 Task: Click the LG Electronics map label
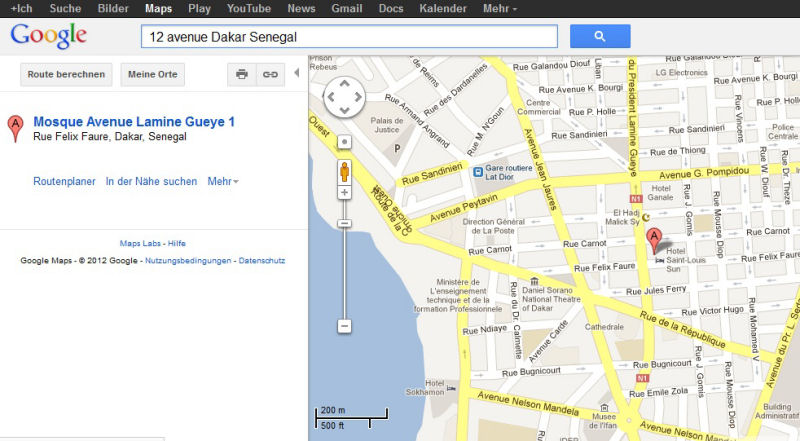(x=682, y=72)
